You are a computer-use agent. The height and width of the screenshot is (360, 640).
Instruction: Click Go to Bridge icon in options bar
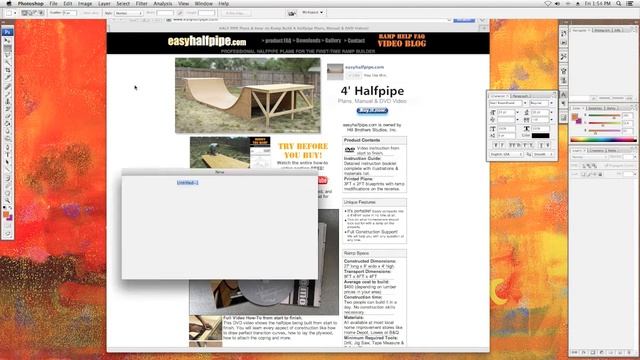[291, 13]
